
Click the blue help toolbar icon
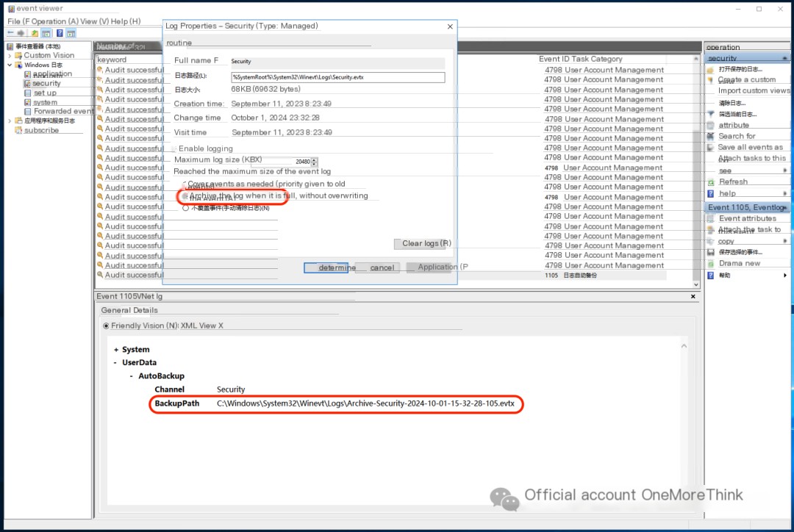pos(60,33)
